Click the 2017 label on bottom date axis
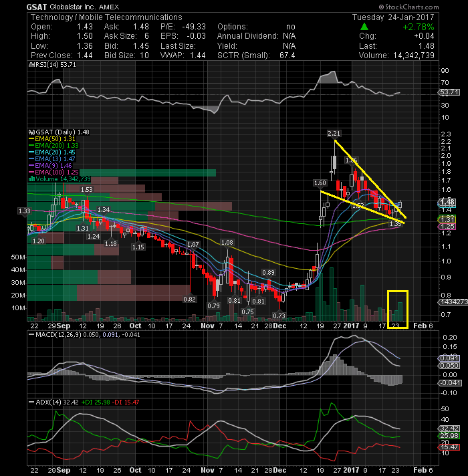The height and width of the screenshot is (476, 468). click(351, 470)
